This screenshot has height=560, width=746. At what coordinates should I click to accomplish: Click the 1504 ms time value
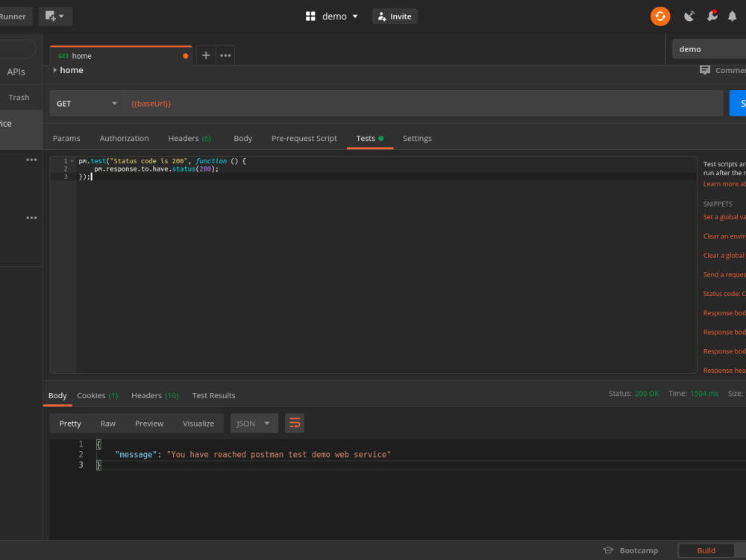pos(704,394)
